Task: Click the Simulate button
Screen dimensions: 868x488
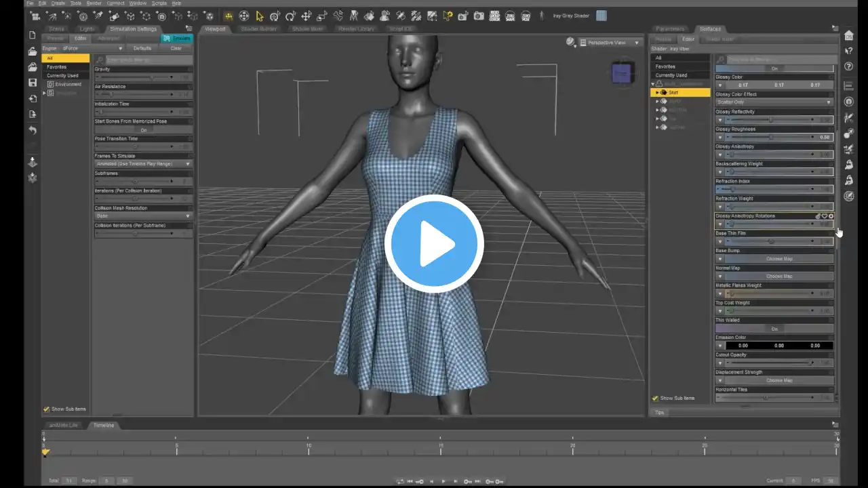Action: (177, 39)
